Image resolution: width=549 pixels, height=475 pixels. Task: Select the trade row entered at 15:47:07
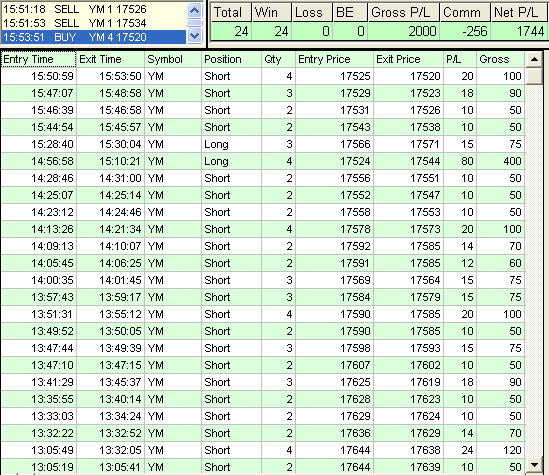coord(263,93)
